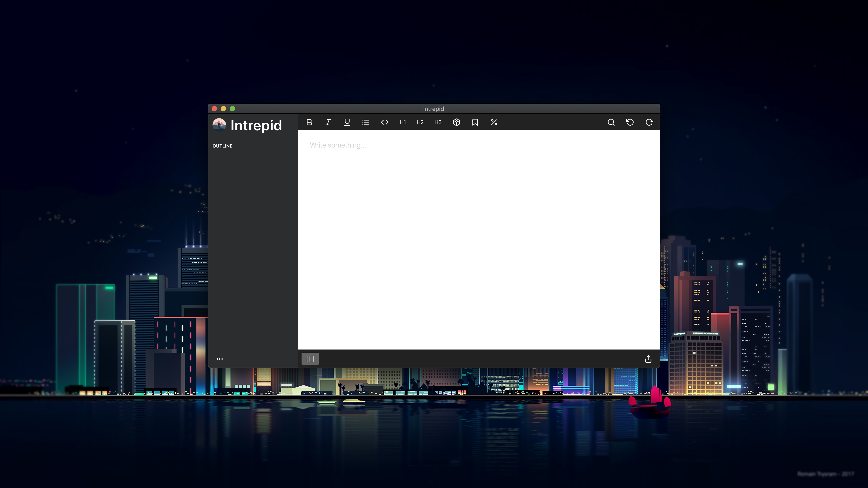The width and height of the screenshot is (868, 488).
Task: Apply H3 heading style
Action: pos(438,122)
